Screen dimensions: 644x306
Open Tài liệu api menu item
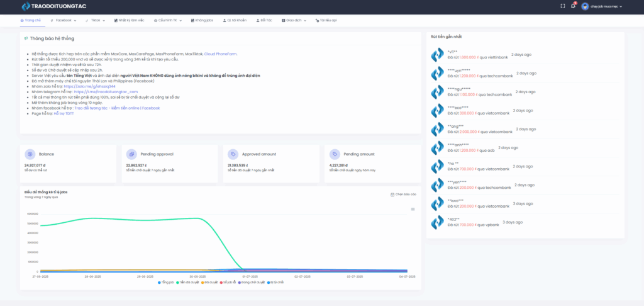pyautogui.click(x=326, y=20)
